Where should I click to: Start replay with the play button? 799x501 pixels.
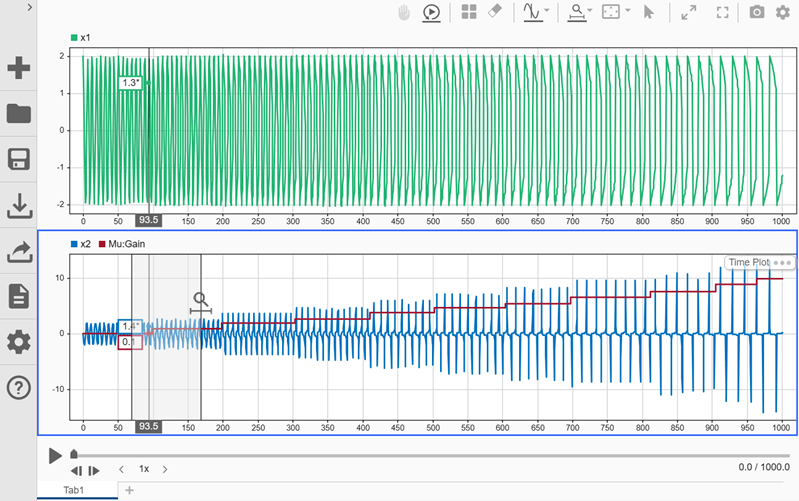point(55,456)
